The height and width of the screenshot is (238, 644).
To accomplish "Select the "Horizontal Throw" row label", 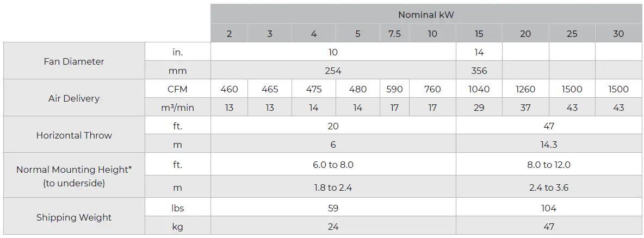I will 74,135.
